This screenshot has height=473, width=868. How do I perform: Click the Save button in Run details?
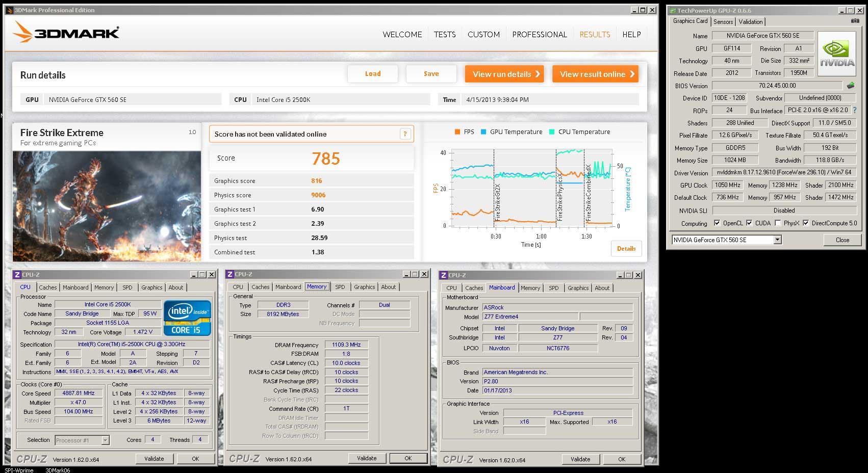coord(431,74)
